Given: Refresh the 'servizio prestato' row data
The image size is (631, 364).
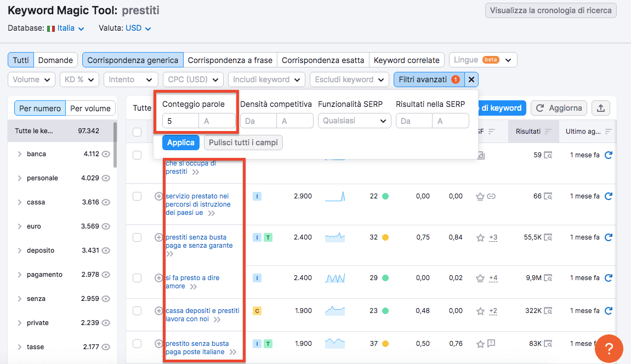Looking at the screenshot, I should (608, 196).
